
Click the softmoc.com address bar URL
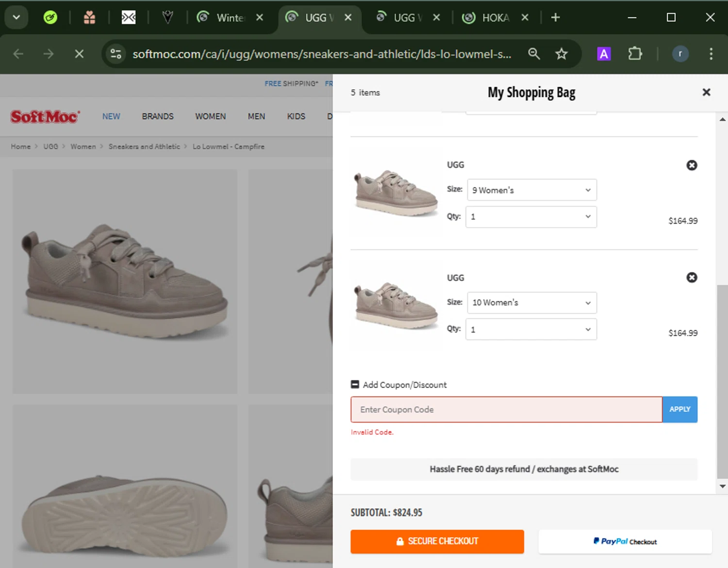coord(322,54)
